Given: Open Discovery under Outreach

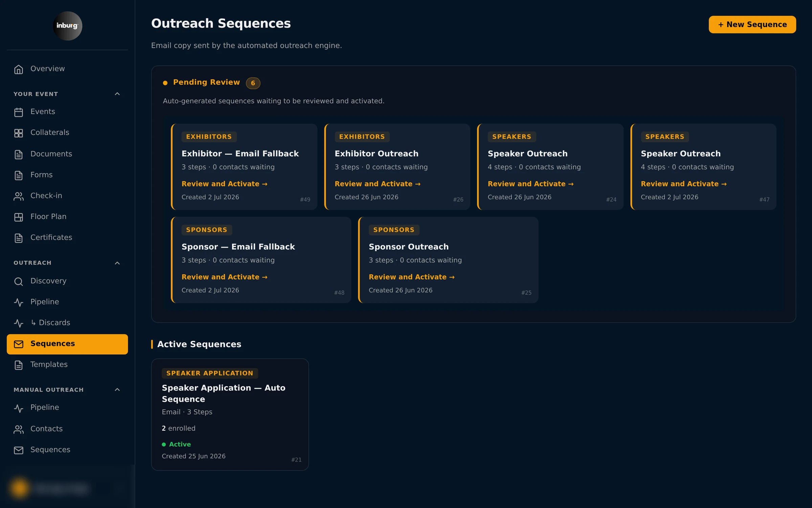Looking at the screenshot, I should 67,281.
